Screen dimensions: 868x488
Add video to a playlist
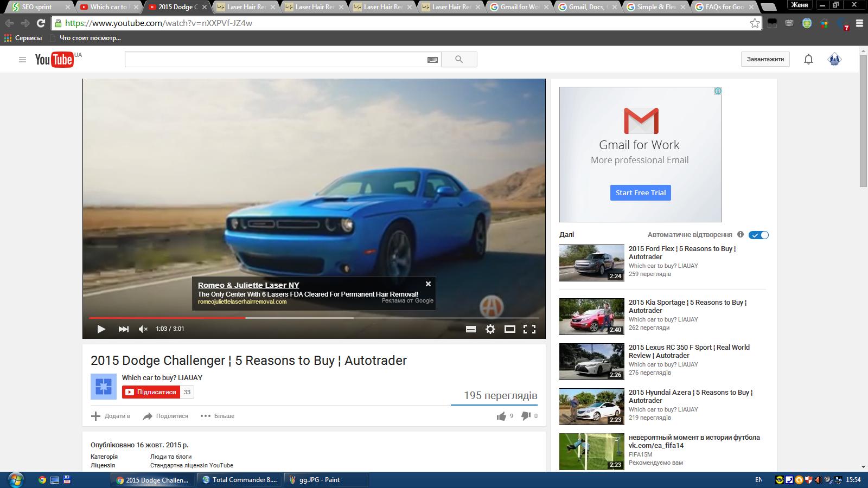[x=111, y=416]
